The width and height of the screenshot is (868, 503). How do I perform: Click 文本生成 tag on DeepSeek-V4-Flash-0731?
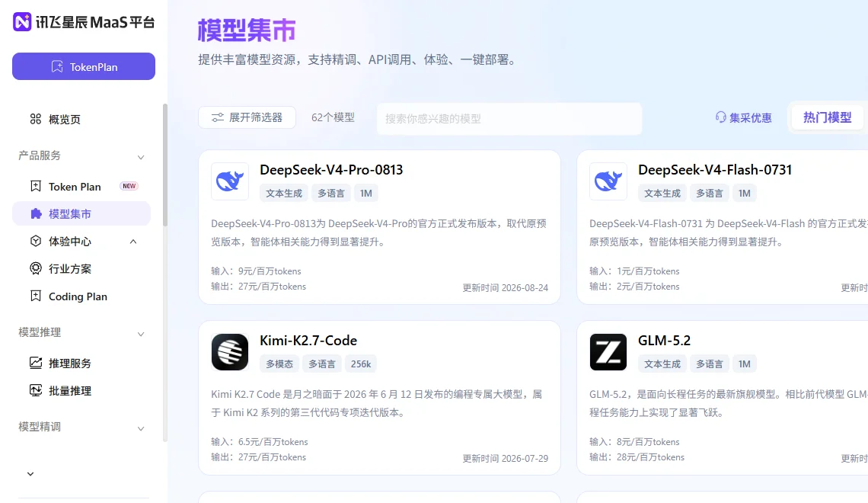pyautogui.click(x=662, y=194)
